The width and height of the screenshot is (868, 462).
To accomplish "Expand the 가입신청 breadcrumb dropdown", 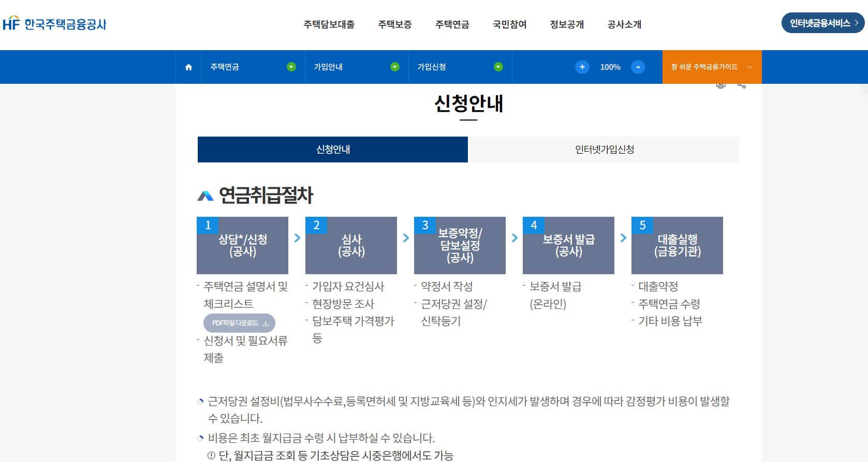I will click(498, 67).
